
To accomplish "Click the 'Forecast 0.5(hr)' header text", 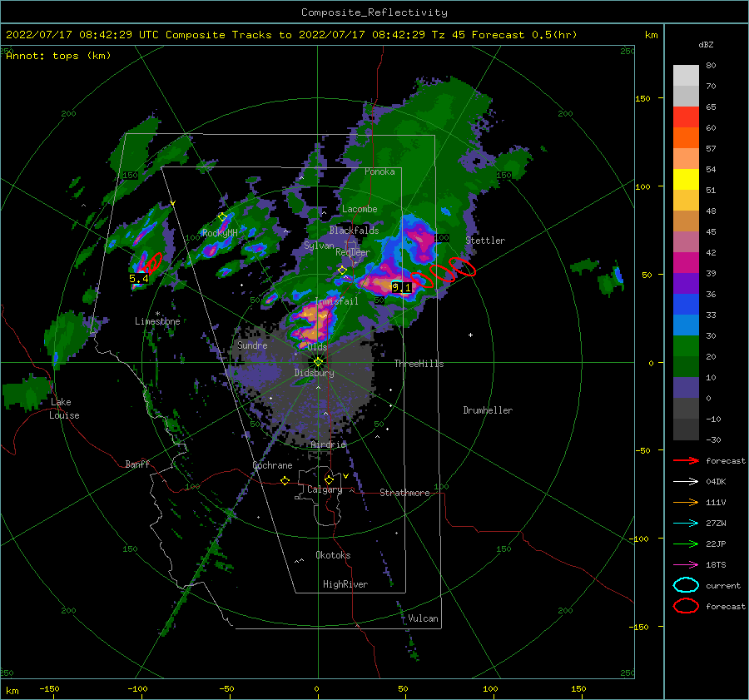I will pyautogui.click(x=524, y=35).
